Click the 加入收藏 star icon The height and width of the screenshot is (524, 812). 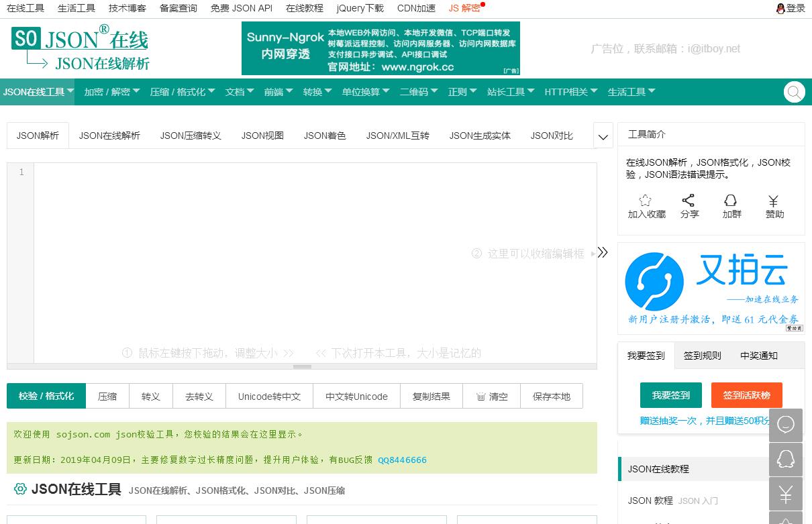coord(645,201)
